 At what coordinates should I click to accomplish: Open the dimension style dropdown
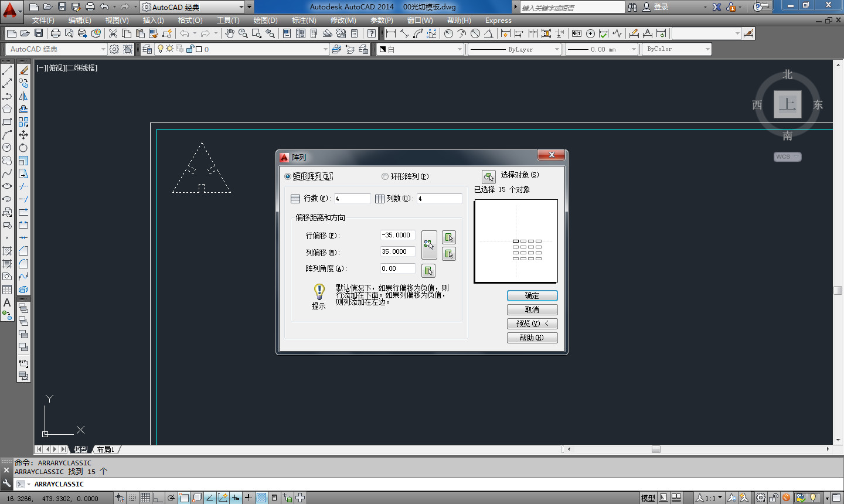pyautogui.click(x=706, y=33)
